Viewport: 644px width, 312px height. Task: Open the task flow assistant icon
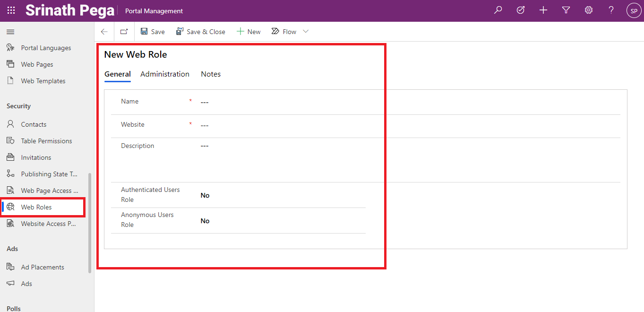521,10
